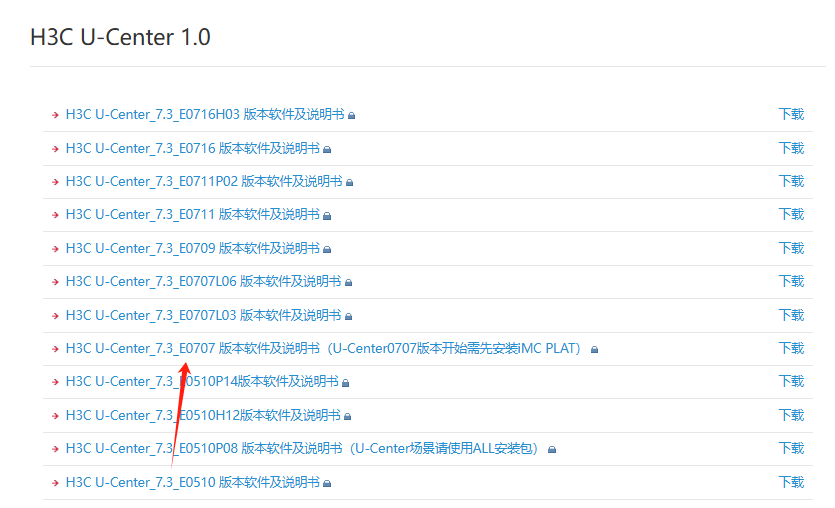Click the lock icon after E0510P14
The height and width of the screenshot is (508, 835).
tap(345, 383)
